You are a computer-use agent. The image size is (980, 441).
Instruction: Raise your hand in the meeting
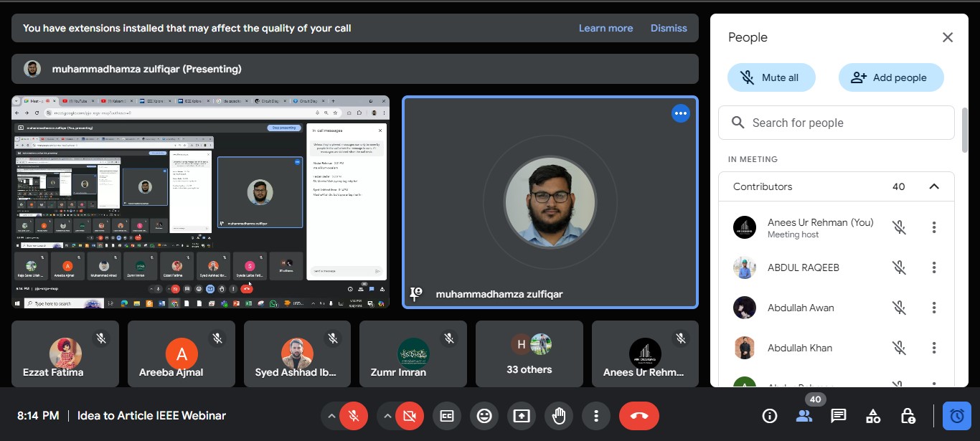click(x=559, y=416)
